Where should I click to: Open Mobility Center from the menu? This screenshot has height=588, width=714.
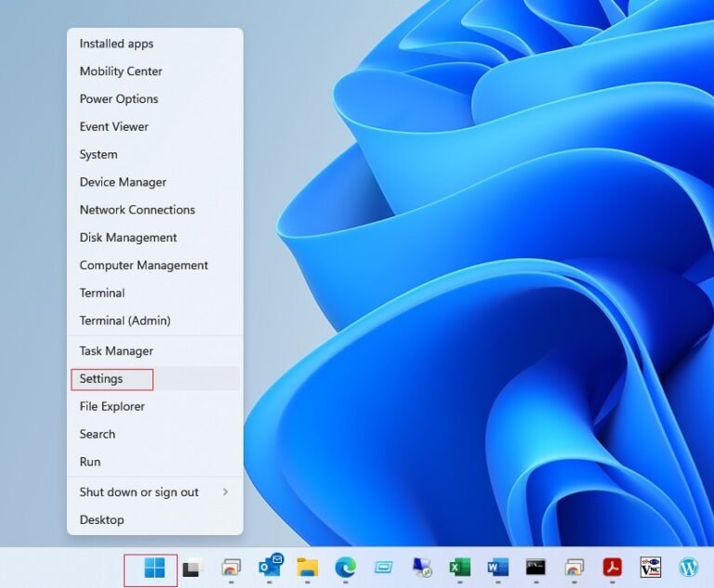pyautogui.click(x=155, y=72)
